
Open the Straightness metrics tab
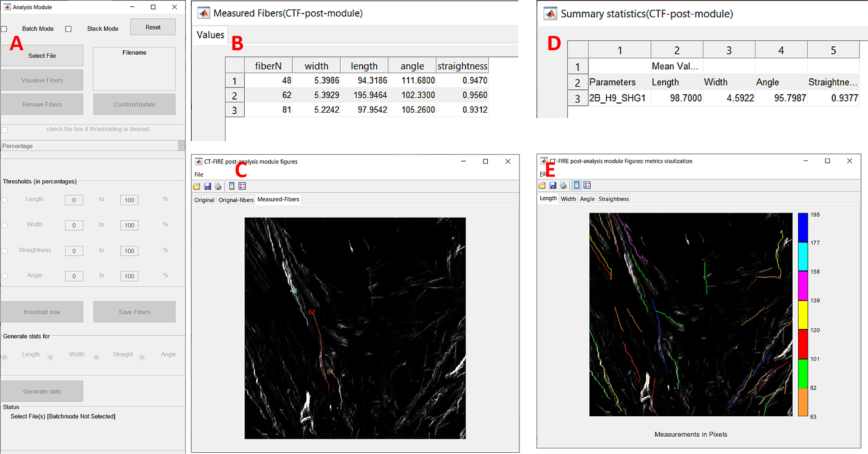pos(614,199)
